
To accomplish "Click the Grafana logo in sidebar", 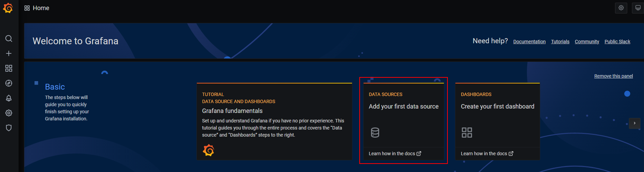I will pos(8,8).
